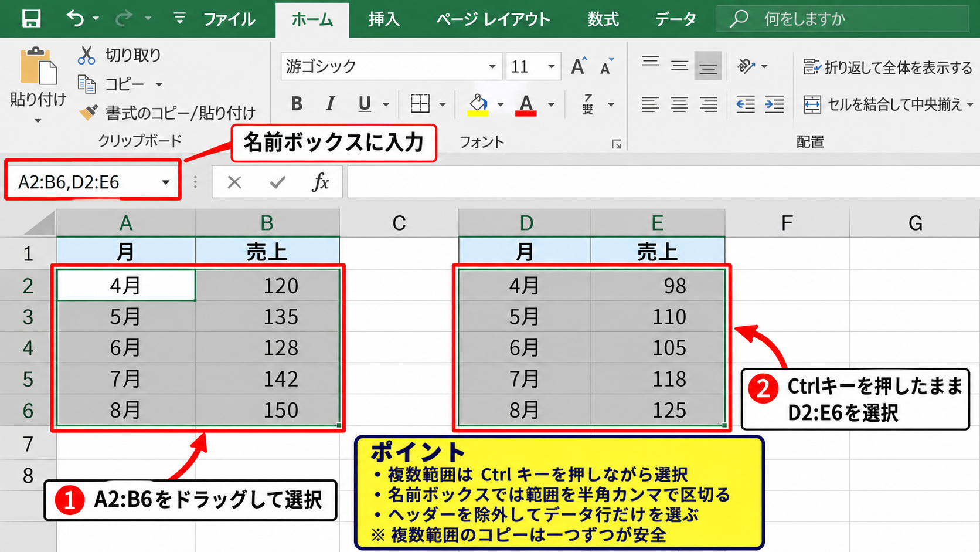Click the Paste (貼り付け) clipboard icon
The image size is (980, 552).
[39, 66]
